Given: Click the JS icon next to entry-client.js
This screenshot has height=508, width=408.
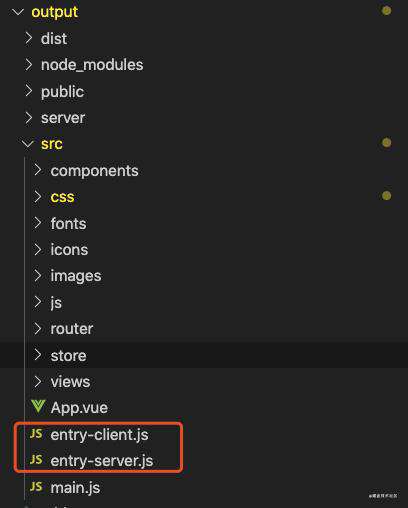Looking at the screenshot, I should tap(36, 434).
